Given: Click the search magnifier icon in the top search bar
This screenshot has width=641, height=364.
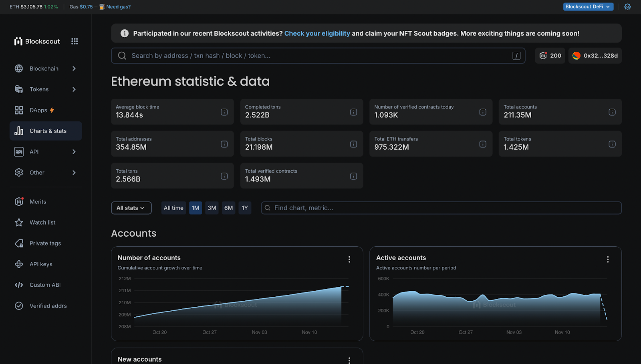Looking at the screenshot, I should (x=122, y=56).
